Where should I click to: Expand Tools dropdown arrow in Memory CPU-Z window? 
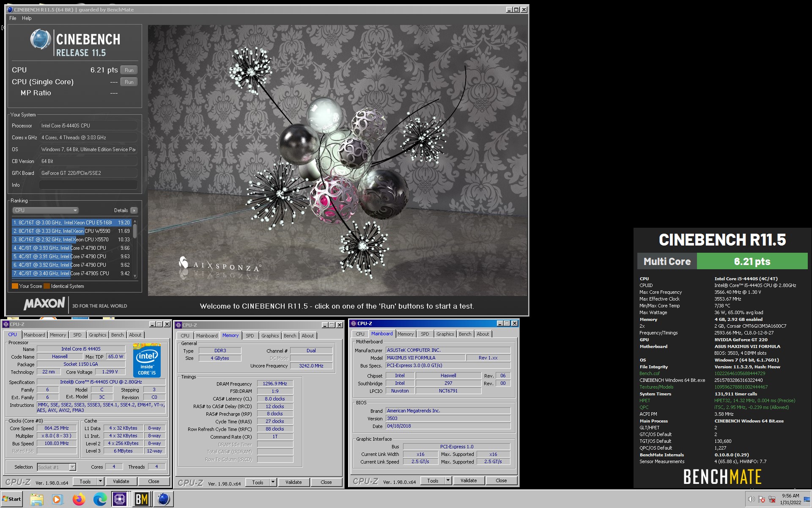coord(273,482)
